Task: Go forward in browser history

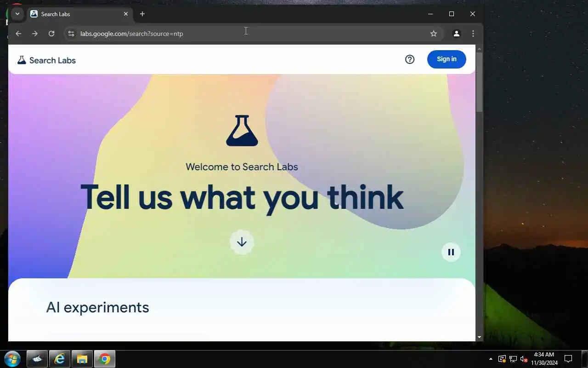Action: 35,34
